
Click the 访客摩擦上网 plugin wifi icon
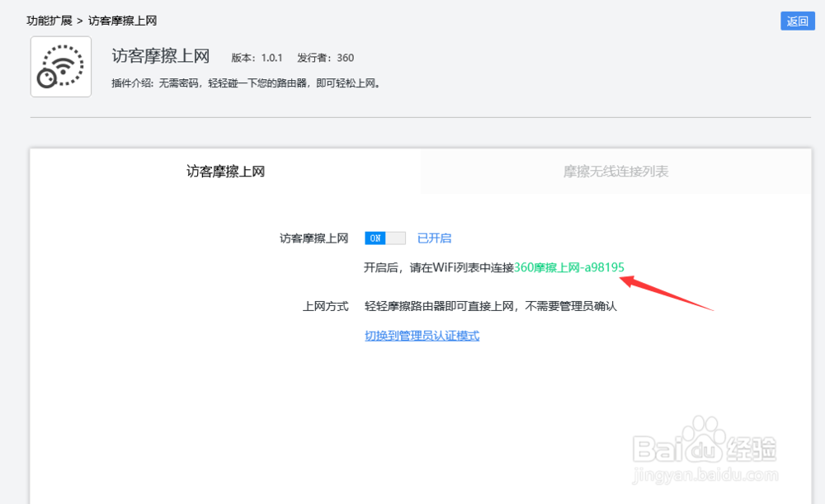(x=61, y=67)
